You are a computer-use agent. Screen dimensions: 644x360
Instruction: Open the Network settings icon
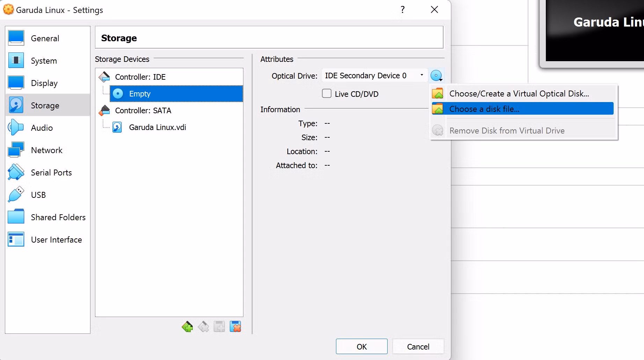(16, 150)
